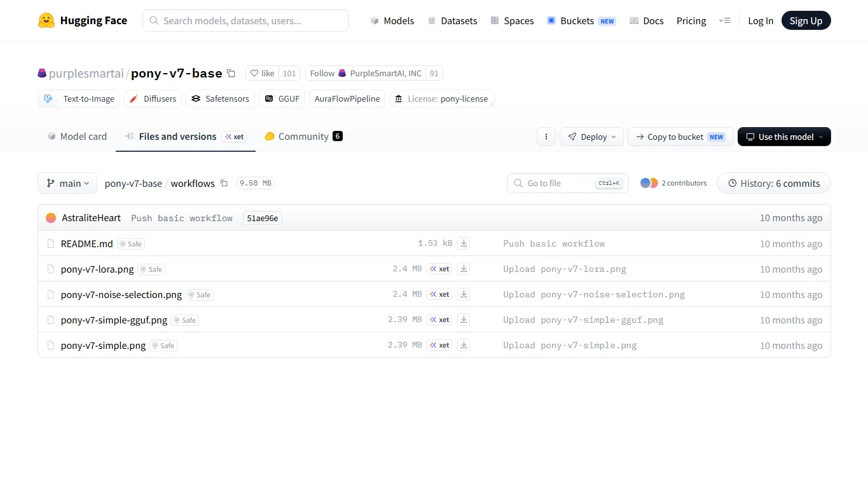The image size is (868, 488).
Task: Filter by GGUF tag
Action: [282, 98]
